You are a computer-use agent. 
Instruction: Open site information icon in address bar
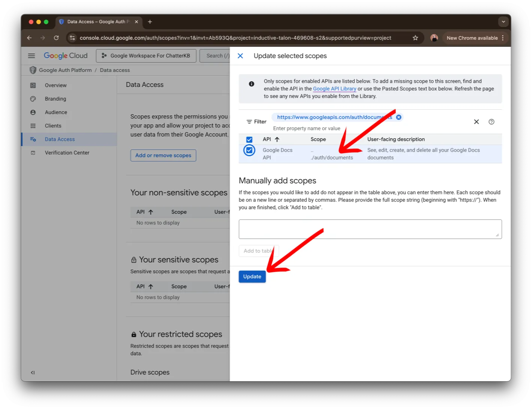point(72,38)
